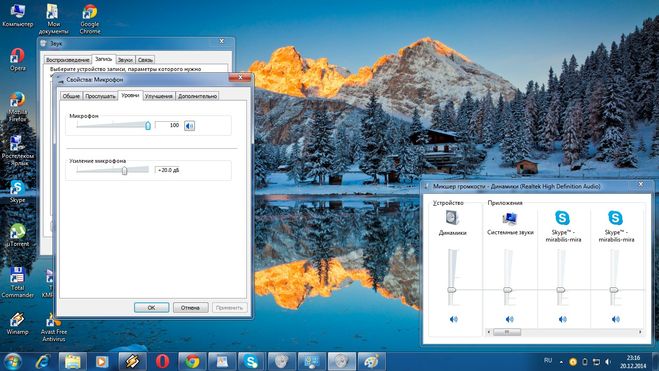Switch to Winamp lightning icon on taskbar
Viewport: 659px width, 371px height.
pos(132,361)
